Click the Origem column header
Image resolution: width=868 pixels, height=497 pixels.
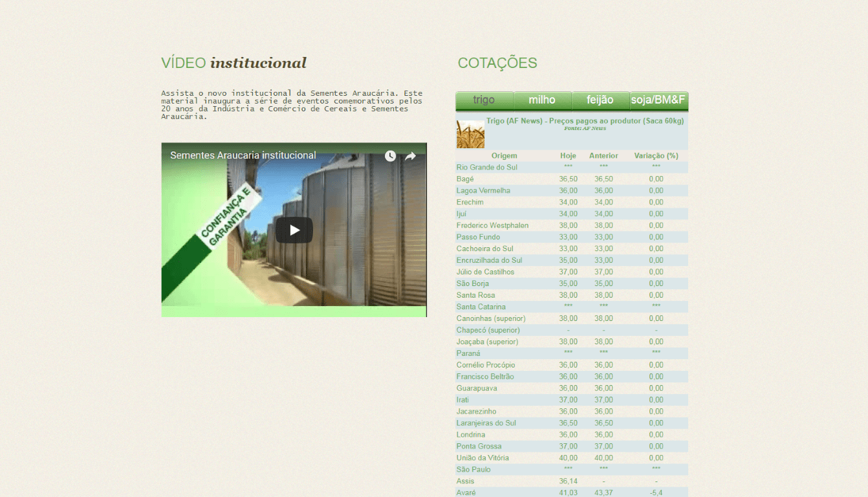pos(505,156)
